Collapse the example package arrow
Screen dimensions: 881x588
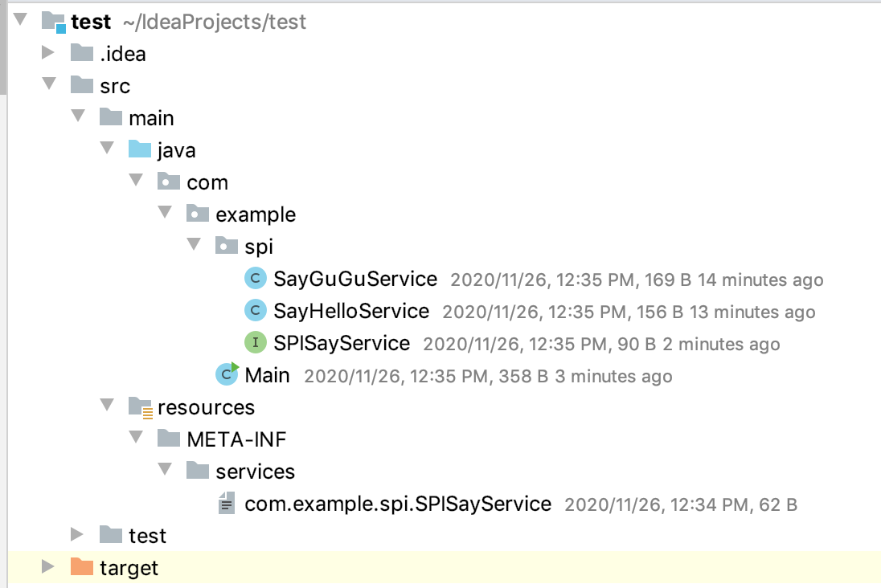[x=165, y=214]
